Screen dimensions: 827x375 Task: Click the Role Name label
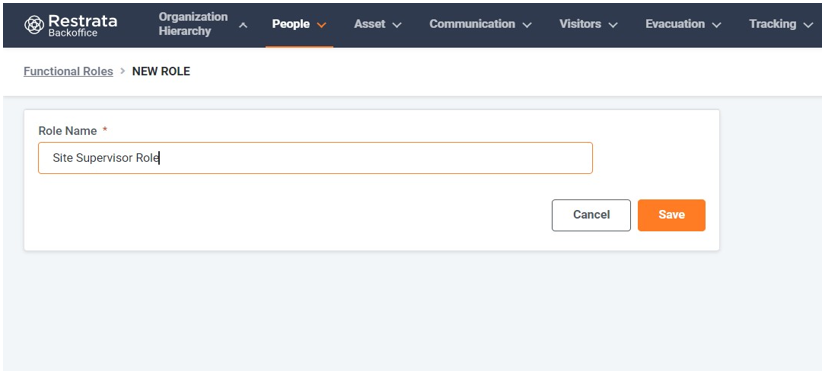click(68, 131)
